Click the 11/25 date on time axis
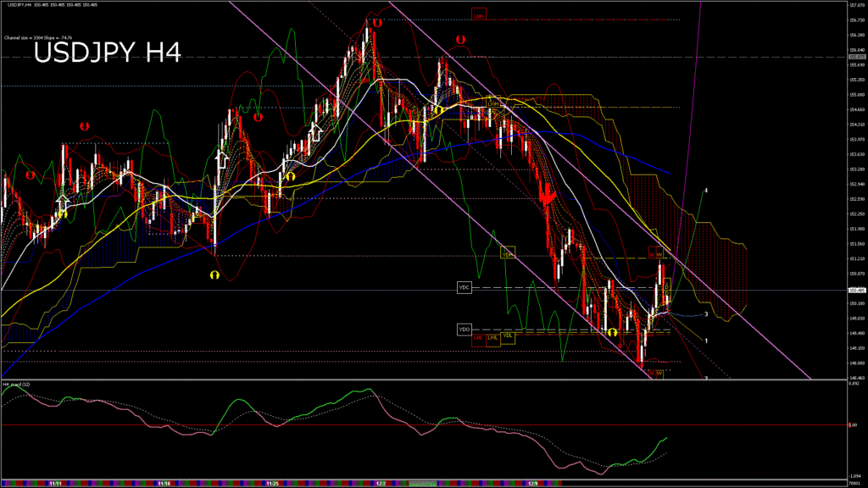Viewport: 868px width, 488px height. point(272,484)
